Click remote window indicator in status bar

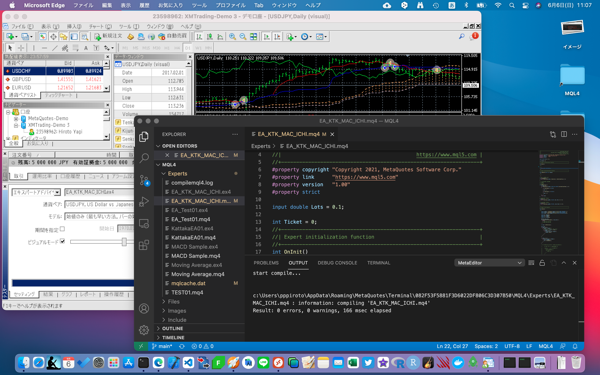click(141, 346)
